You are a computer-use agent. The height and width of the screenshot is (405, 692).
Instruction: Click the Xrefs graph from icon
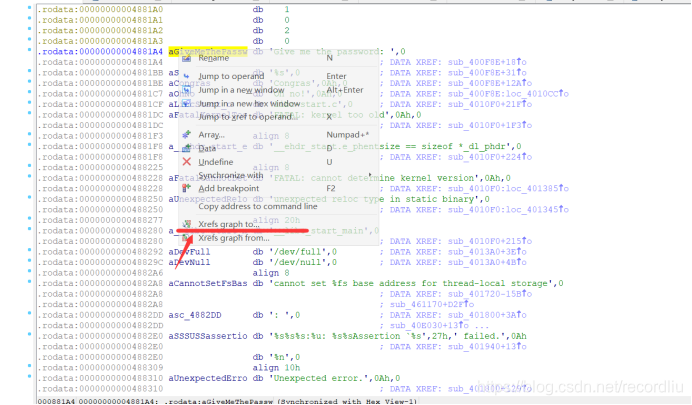(x=188, y=238)
